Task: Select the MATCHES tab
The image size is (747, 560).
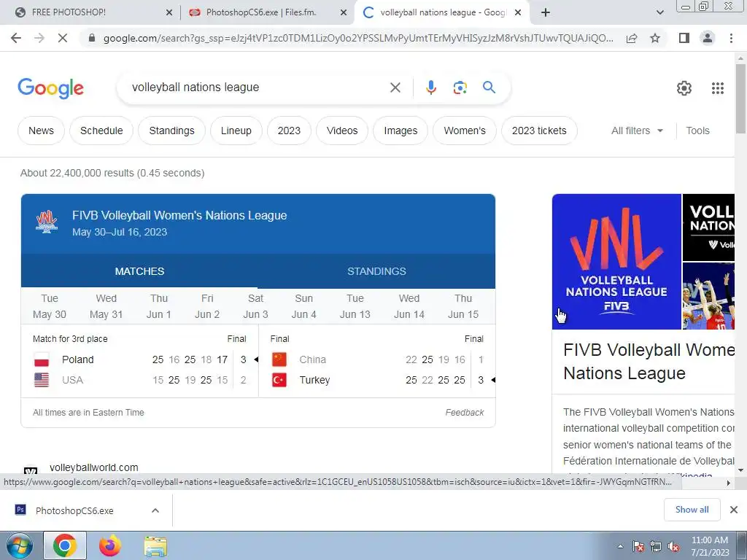Action: coord(139,271)
